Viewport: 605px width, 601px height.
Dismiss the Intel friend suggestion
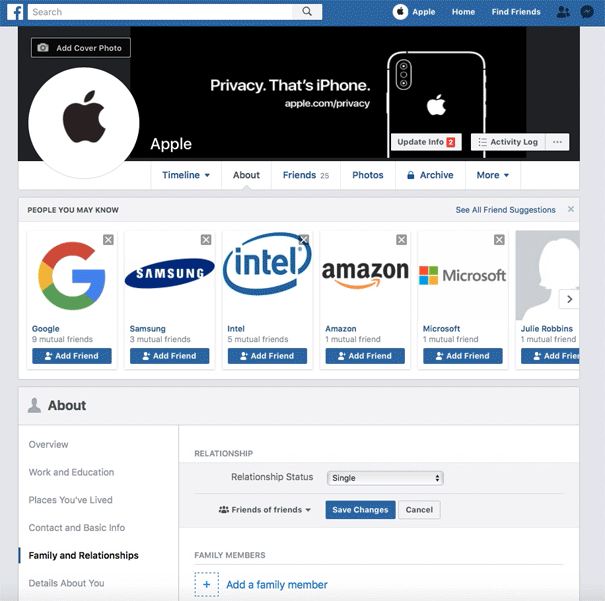(x=304, y=240)
